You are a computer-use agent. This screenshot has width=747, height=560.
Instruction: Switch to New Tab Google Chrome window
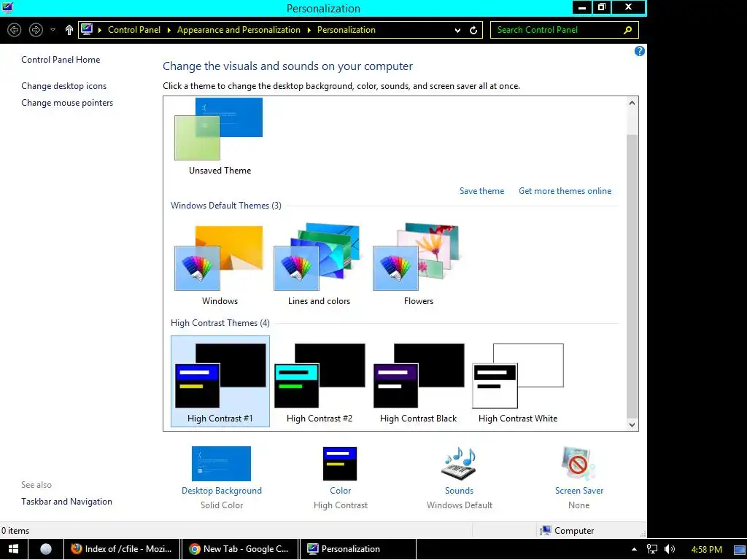click(x=239, y=549)
